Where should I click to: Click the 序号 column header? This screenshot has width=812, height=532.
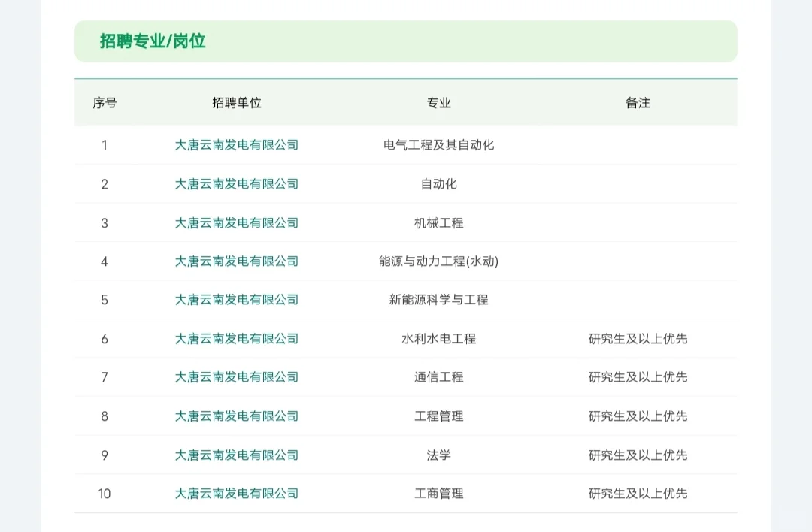[105, 103]
